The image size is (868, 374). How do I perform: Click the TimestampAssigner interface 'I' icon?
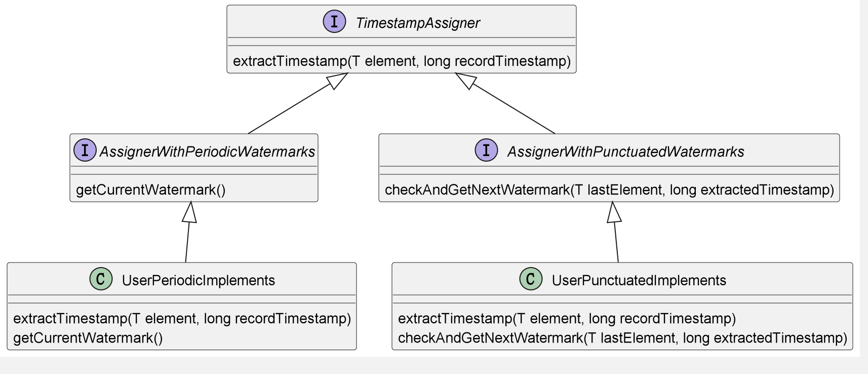pyautogui.click(x=334, y=22)
